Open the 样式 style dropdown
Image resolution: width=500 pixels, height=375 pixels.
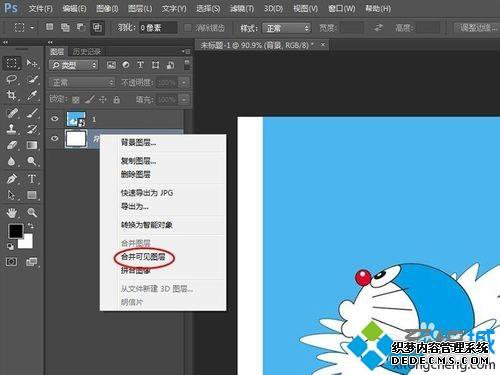pyautogui.click(x=286, y=28)
